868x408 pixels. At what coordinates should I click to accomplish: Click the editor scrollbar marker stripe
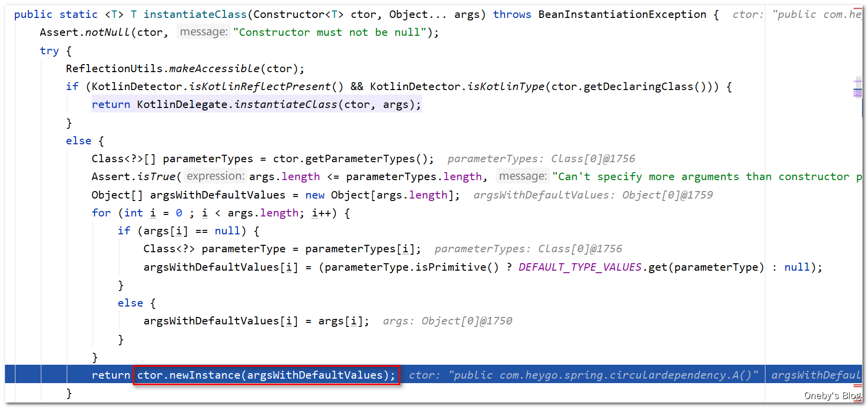(858, 88)
